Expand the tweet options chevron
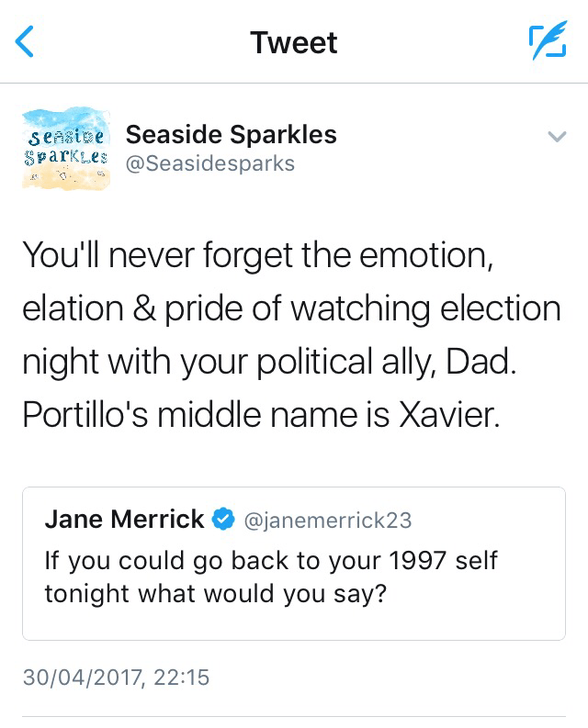The width and height of the screenshot is (588, 728). (555, 137)
